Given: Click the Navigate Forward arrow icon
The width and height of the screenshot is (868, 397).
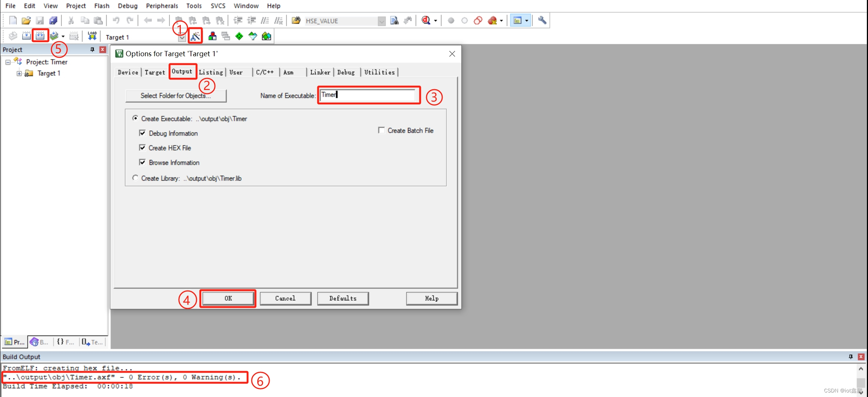Looking at the screenshot, I should (161, 21).
